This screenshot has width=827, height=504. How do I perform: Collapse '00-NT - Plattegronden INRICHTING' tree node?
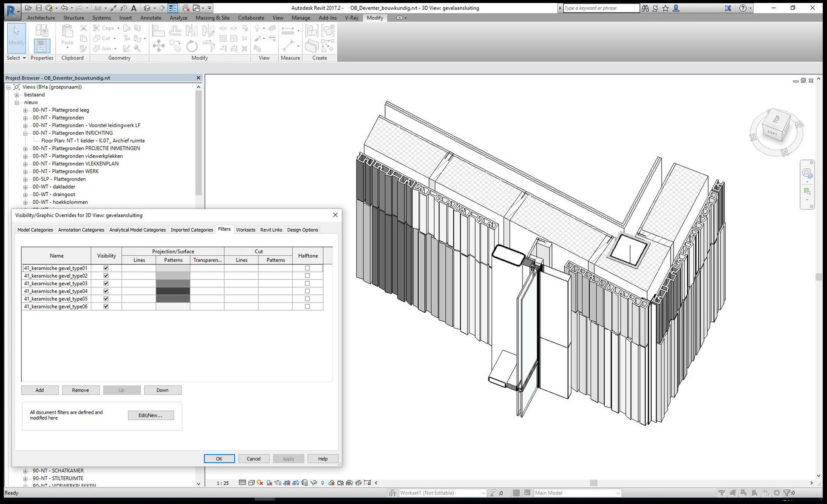pyautogui.click(x=25, y=133)
